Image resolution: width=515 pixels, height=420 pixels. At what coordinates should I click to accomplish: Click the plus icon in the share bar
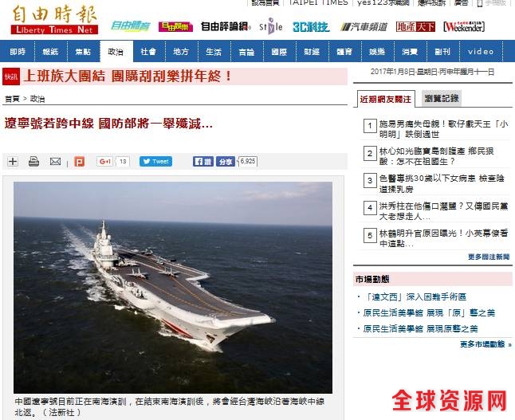coord(13,161)
